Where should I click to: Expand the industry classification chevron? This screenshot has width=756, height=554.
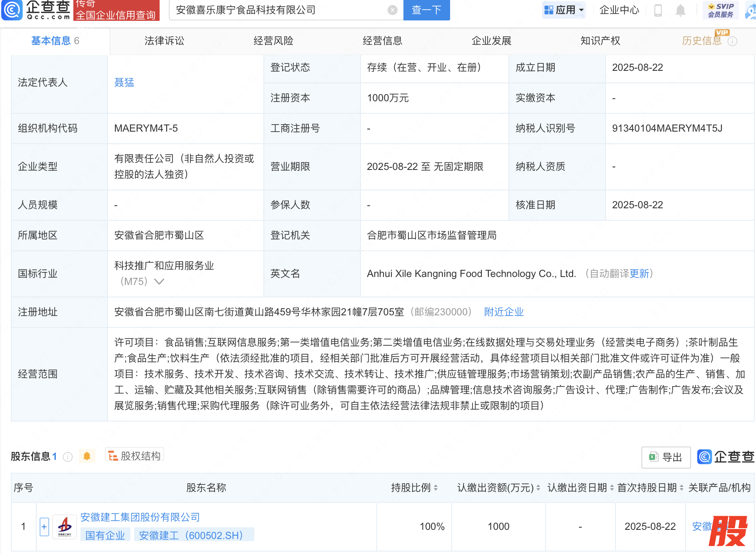click(159, 282)
